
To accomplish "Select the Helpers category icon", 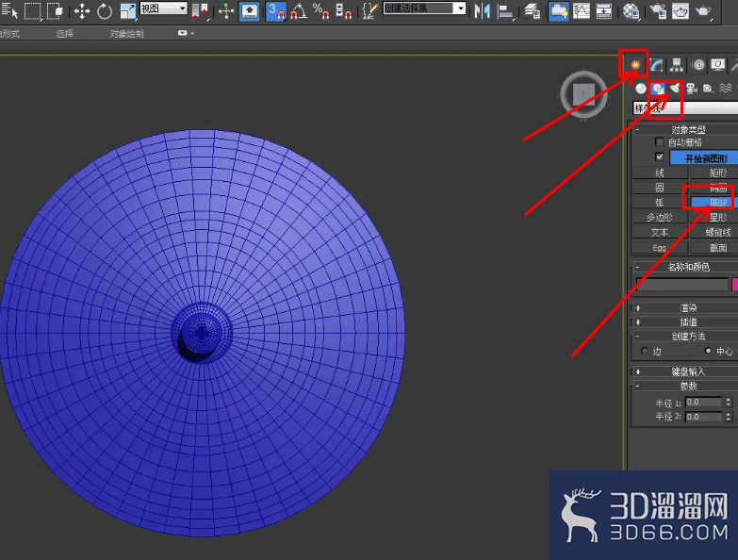I will [708, 88].
